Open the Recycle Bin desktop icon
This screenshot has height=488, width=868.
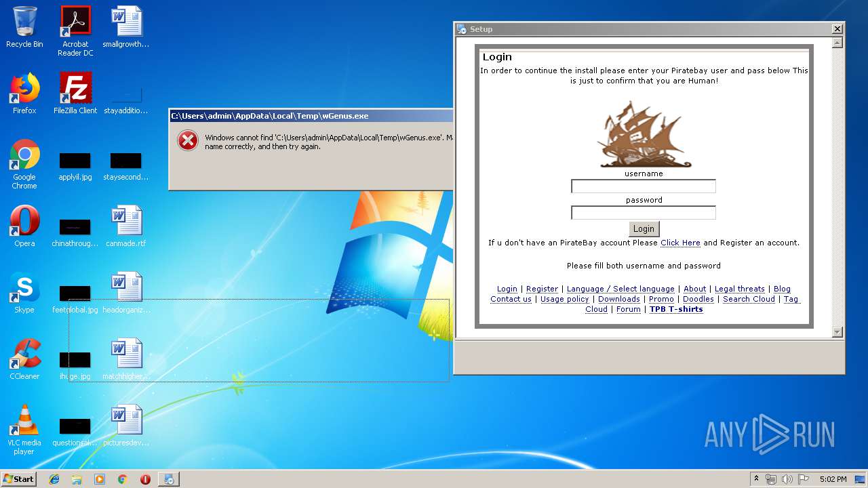[x=24, y=27]
